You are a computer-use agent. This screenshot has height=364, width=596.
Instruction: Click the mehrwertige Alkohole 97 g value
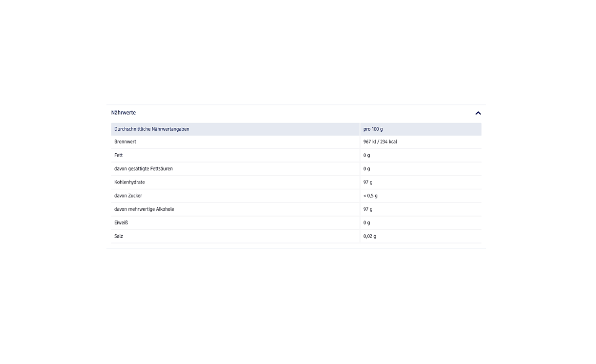pos(368,209)
